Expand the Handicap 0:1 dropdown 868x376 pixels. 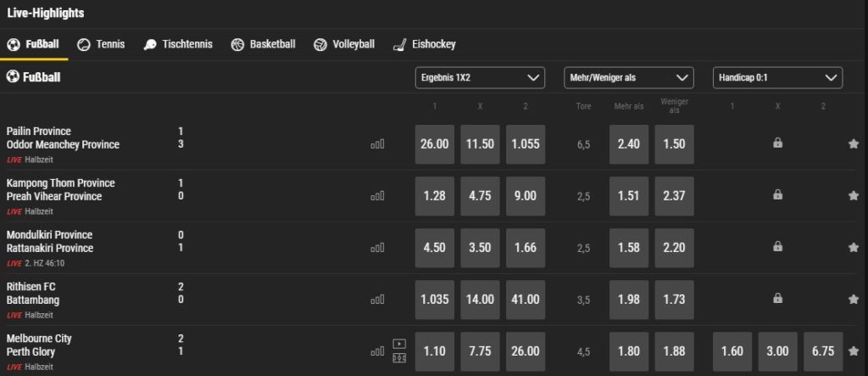pos(777,78)
